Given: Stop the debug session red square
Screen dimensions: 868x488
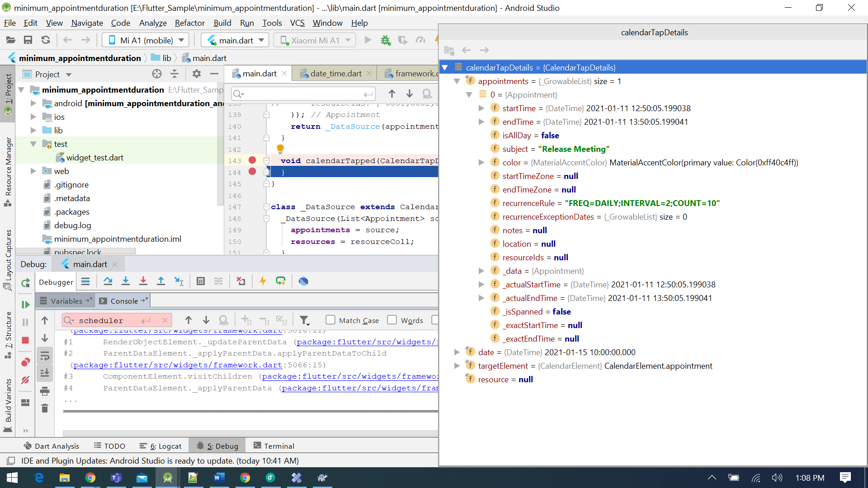Looking at the screenshot, I should tap(25, 340).
